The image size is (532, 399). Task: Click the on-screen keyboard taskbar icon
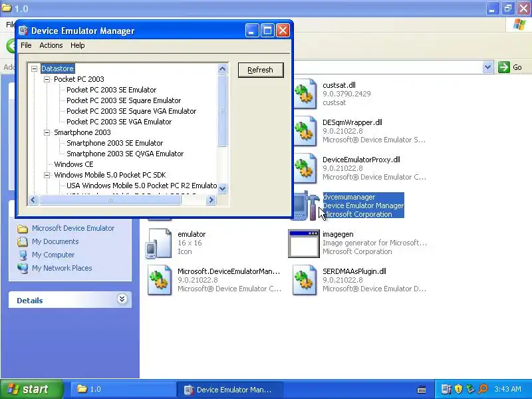422,390
